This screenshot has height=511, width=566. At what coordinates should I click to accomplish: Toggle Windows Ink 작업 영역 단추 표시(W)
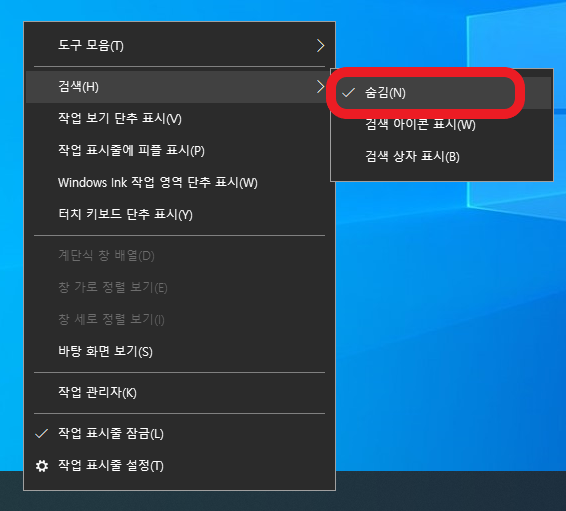[x=179, y=183]
